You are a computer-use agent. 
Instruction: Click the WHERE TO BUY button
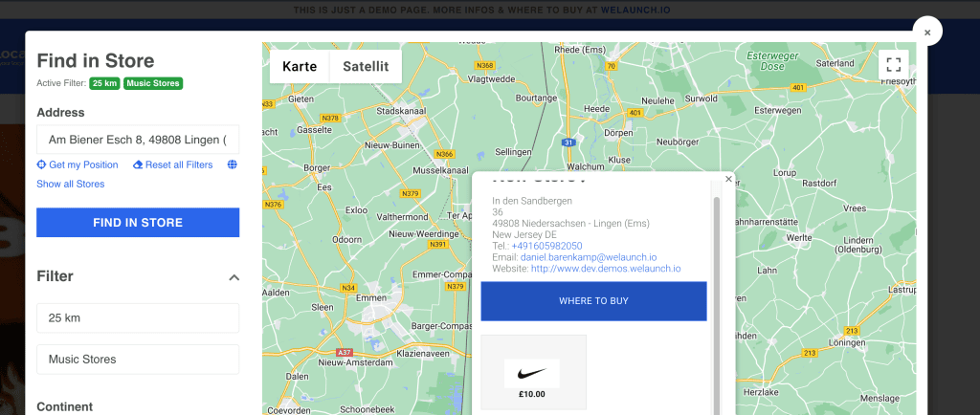click(x=593, y=301)
